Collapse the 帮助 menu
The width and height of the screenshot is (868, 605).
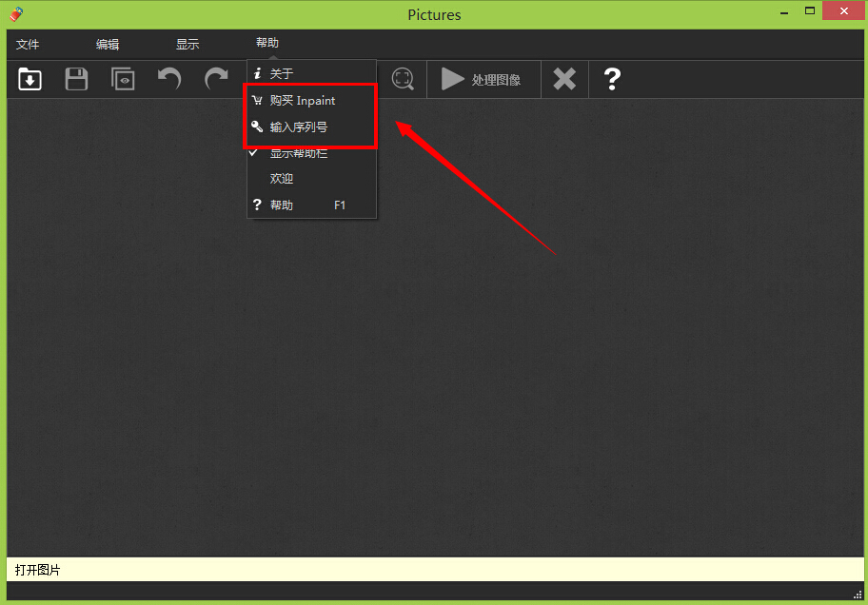tap(267, 43)
